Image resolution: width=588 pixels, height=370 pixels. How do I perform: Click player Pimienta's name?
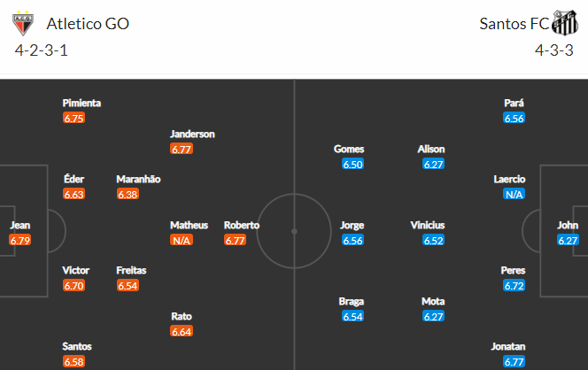[x=81, y=103]
